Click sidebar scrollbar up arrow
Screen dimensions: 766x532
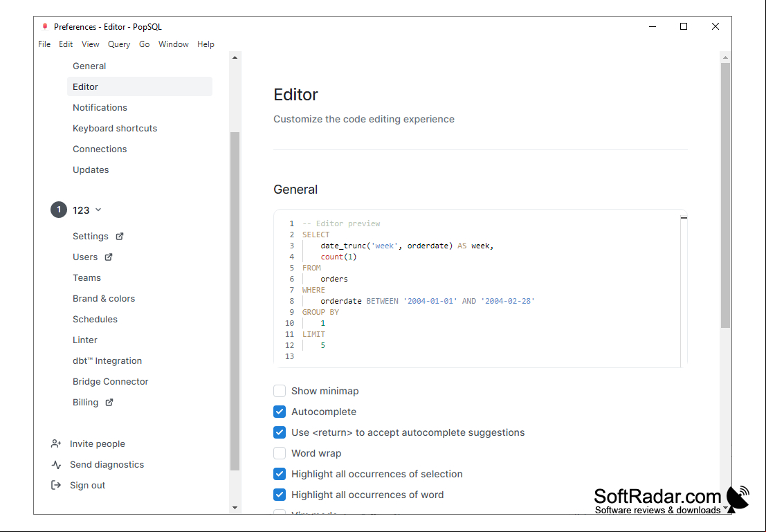pos(235,57)
